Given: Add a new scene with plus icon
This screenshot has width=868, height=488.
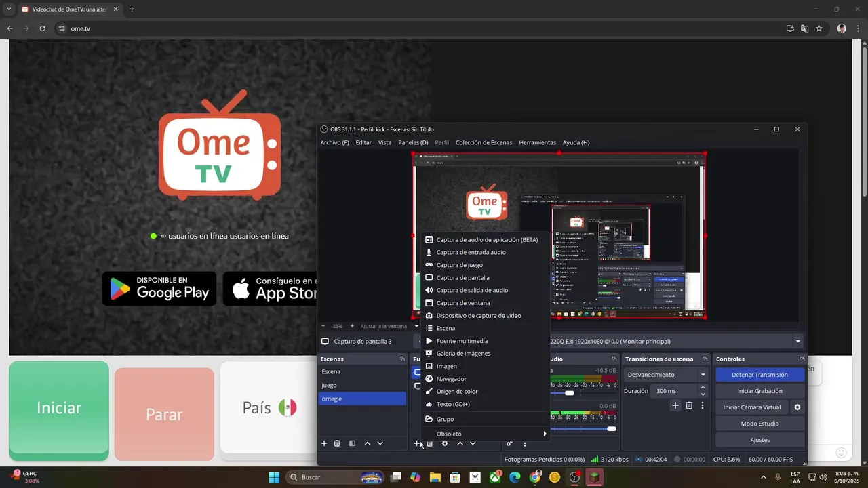Looking at the screenshot, I should (324, 443).
